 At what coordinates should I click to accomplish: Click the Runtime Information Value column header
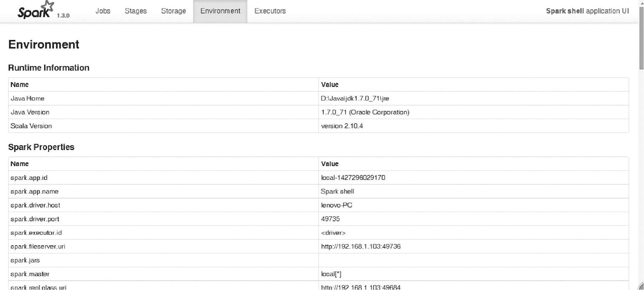point(330,85)
